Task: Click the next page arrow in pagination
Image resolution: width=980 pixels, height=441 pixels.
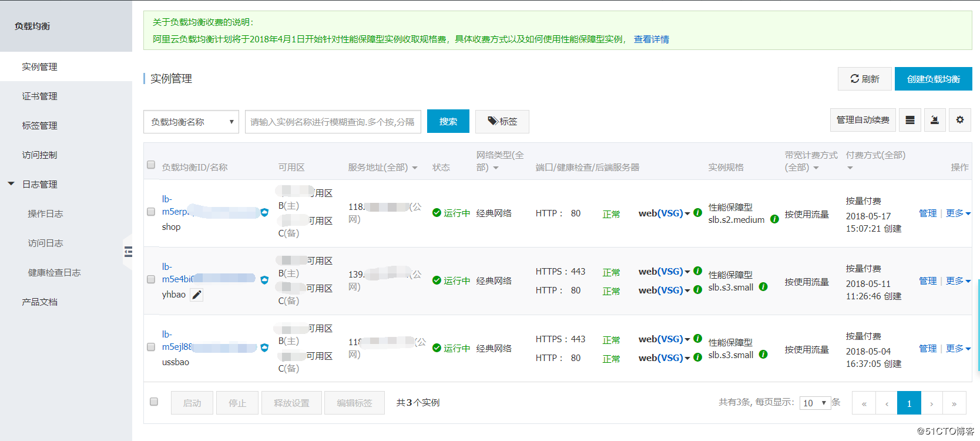Action: tap(932, 403)
